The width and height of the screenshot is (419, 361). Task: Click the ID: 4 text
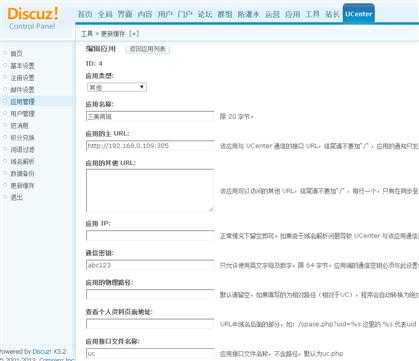[x=94, y=64]
